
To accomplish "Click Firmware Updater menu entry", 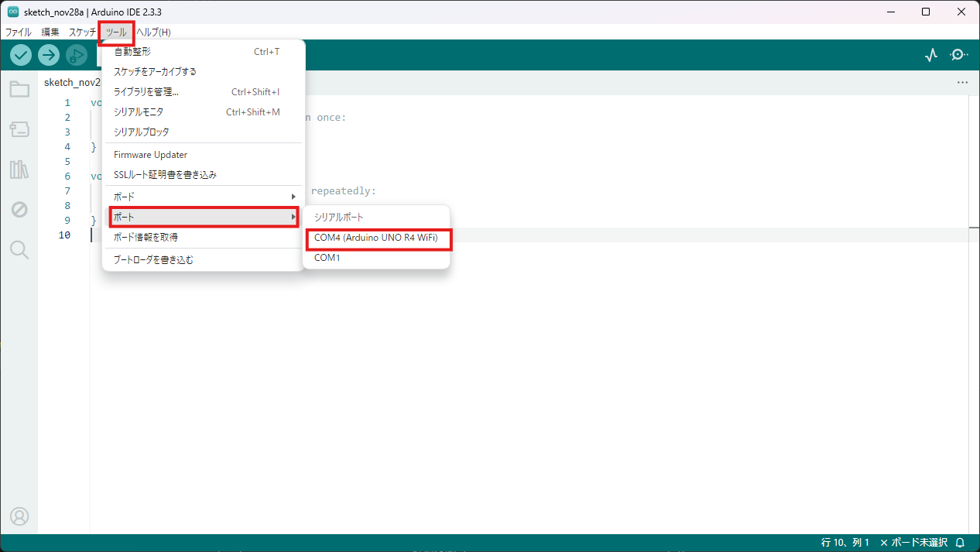I will pos(150,155).
